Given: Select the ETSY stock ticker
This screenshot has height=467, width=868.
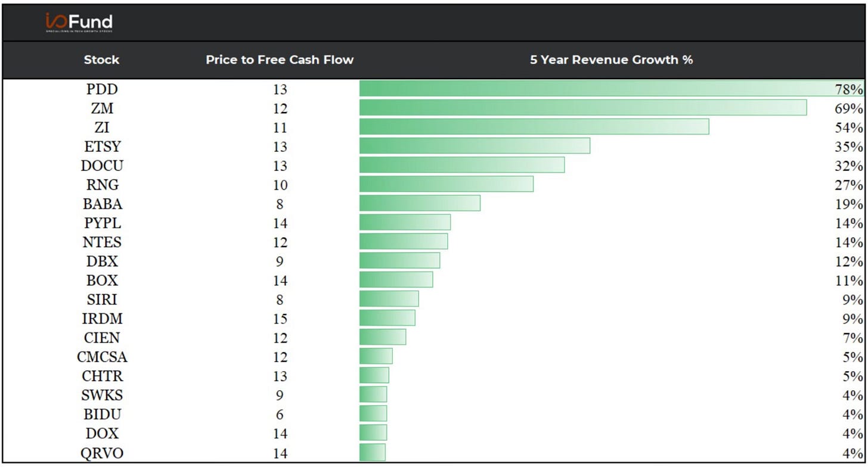Looking at the screenshot, I should pyautogui.click(x=102, y=147).
